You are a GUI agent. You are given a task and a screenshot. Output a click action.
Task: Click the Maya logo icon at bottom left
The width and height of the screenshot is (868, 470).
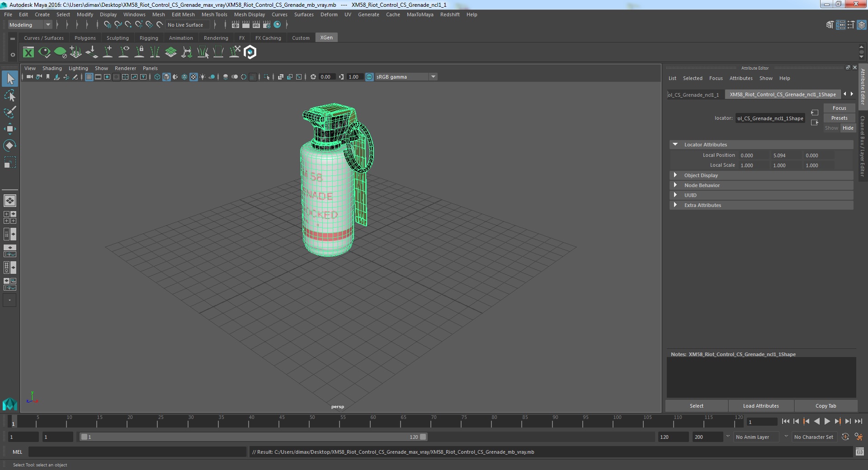(x=9, y=404)
